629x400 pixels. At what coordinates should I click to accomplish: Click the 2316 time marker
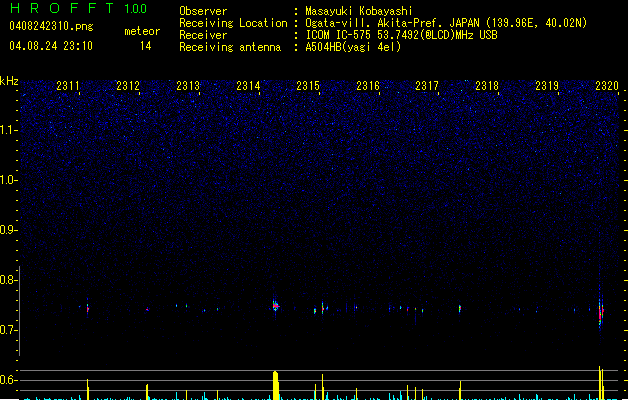click(x=368, y=86)
